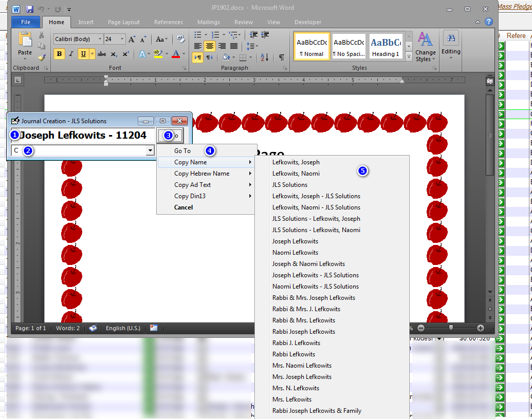Image resolution: width=532 pixels, height=419 pixels.
Task: Click the Paste button
Action: click(25, 46)
